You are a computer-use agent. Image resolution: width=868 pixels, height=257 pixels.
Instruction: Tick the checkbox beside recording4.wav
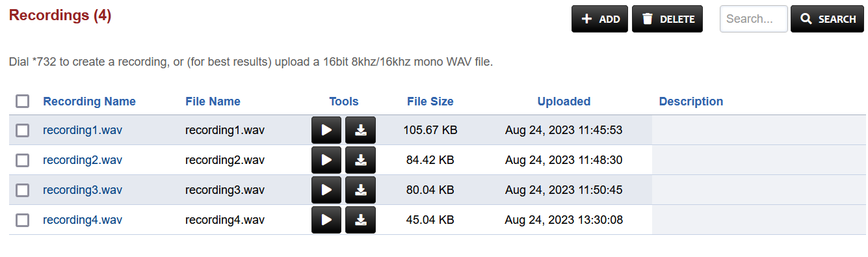(23, 220)
